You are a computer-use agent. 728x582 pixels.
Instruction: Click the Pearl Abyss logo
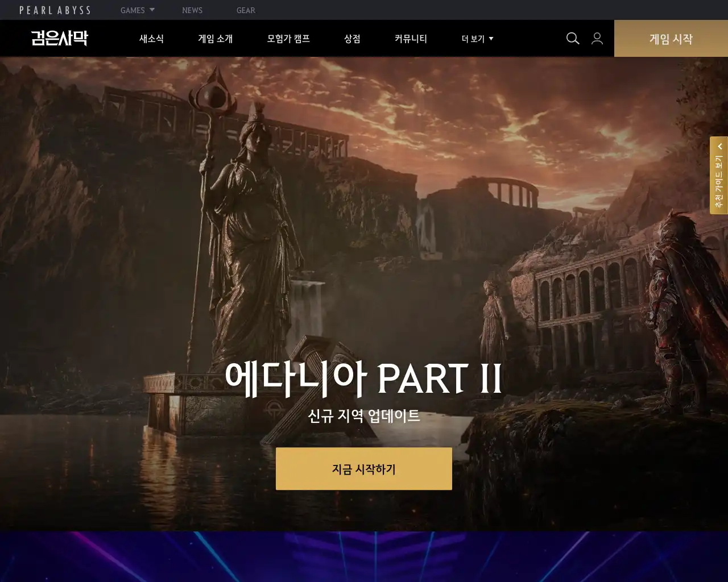[55, 10]
